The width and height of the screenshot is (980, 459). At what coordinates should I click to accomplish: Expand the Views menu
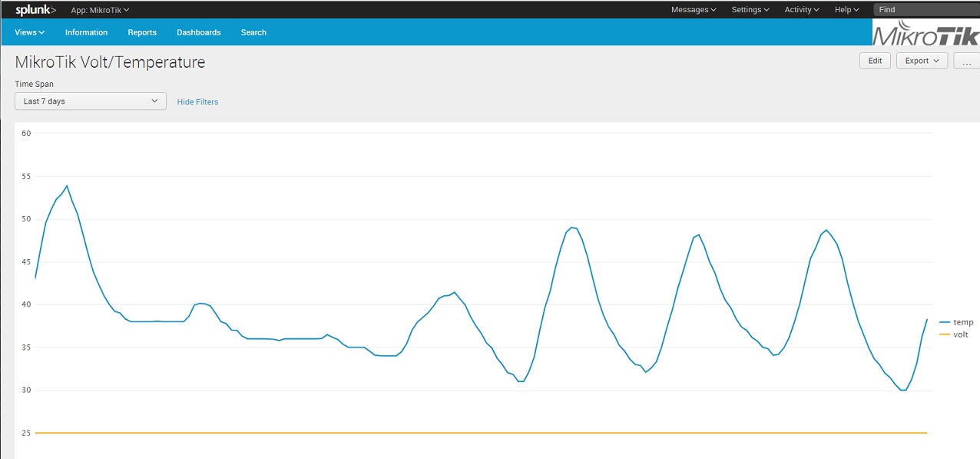tap(30, 32)
